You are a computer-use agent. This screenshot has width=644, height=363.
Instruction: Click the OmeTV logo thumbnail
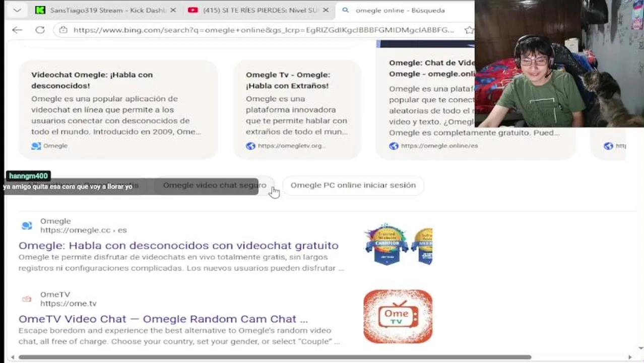click(x=398, y=317)
